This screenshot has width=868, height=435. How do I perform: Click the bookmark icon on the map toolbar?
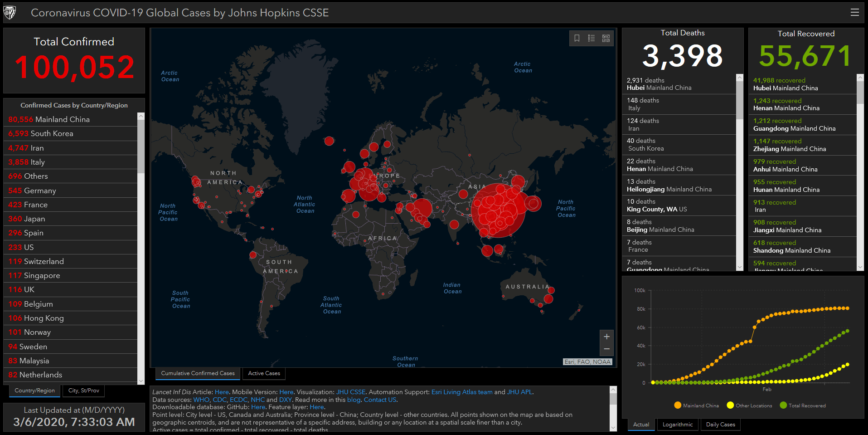(x=577, y=38)
